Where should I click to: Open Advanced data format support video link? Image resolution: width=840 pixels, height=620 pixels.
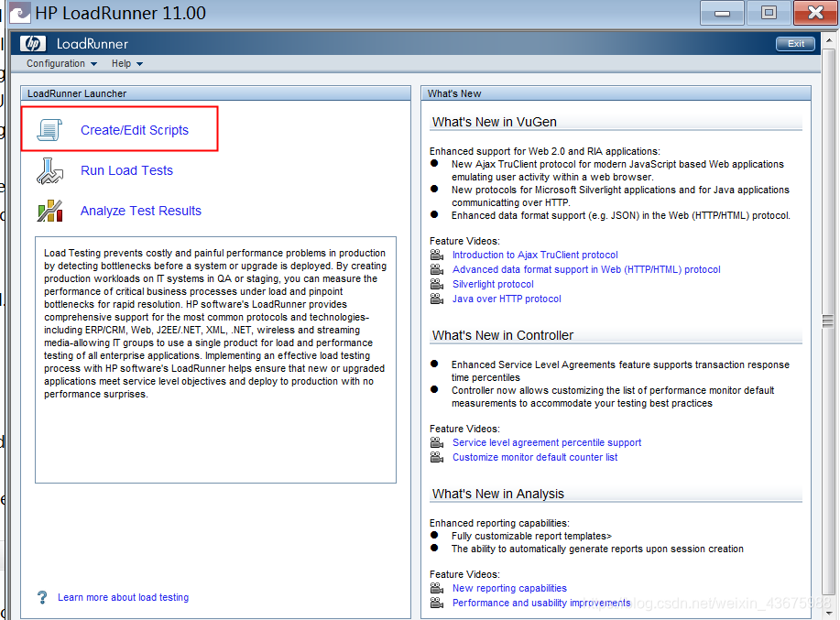(586, 269)
